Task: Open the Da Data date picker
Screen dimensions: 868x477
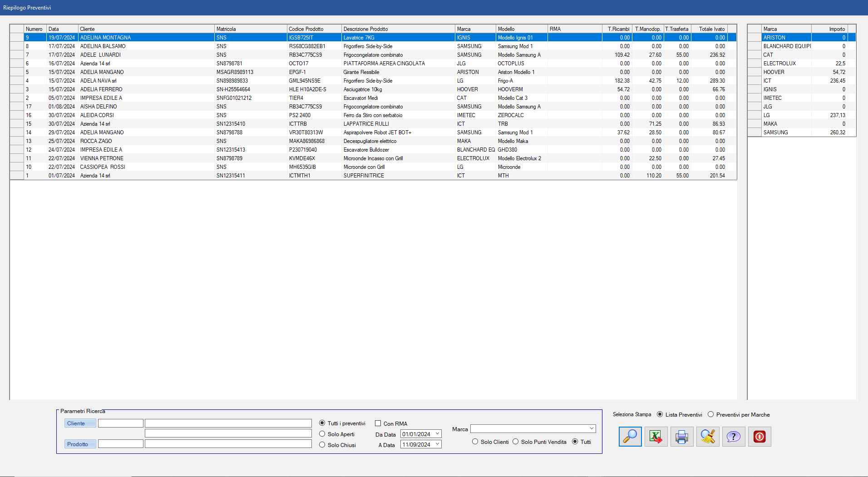Action: pos(437,434)
